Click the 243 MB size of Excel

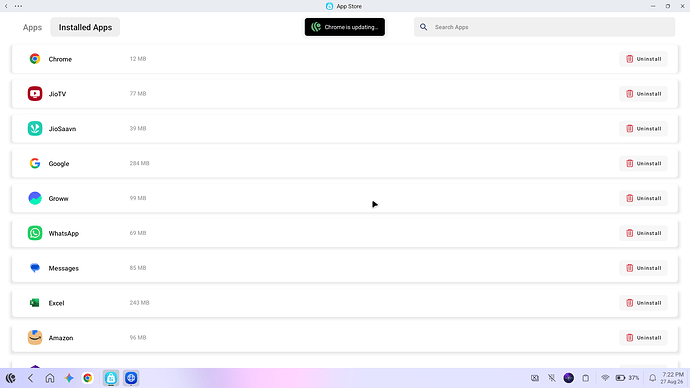[x=139, y=303]
